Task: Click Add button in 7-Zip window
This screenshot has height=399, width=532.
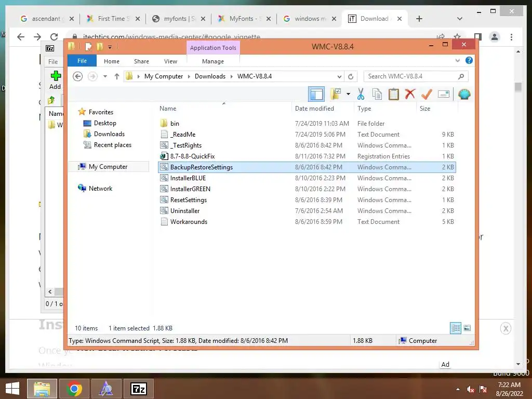Action: tap(55, 80)
